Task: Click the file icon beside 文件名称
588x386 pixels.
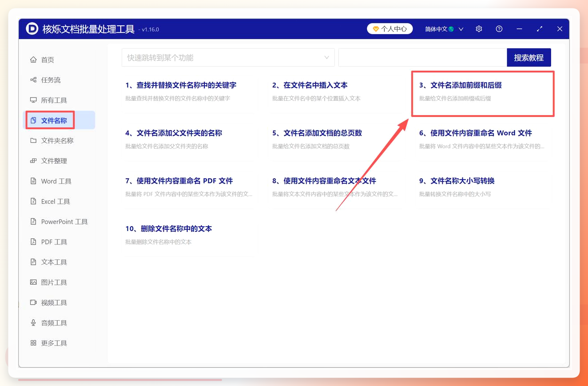Action: 33,120
